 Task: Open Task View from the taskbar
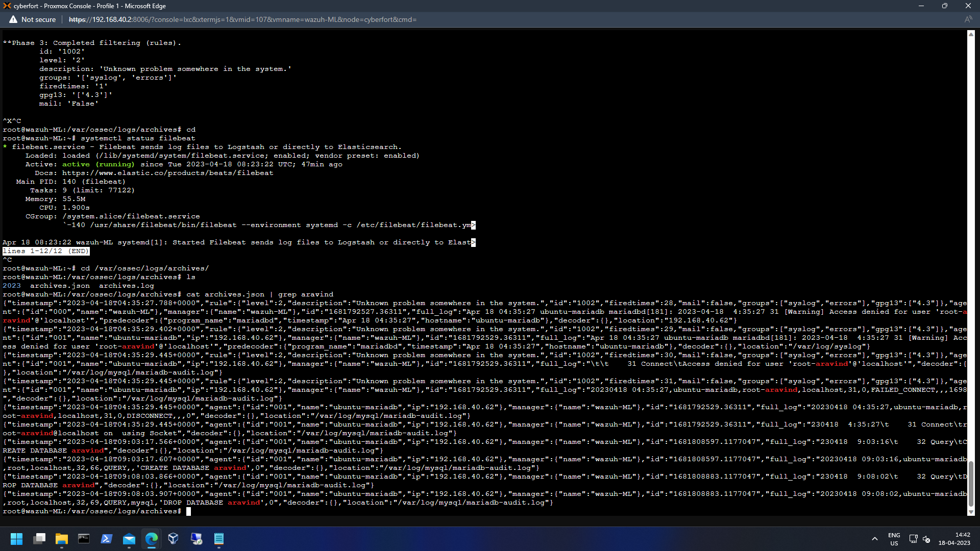coord(39,539)
